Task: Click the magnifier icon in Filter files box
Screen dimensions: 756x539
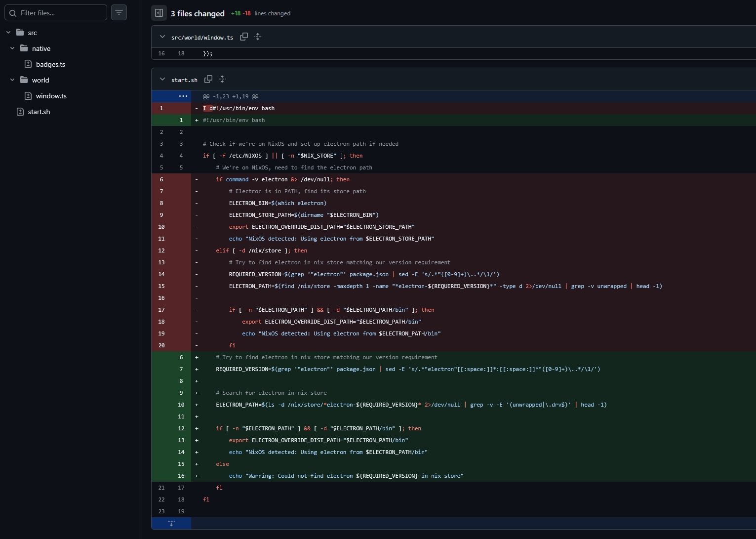Action: pos(13,13)
